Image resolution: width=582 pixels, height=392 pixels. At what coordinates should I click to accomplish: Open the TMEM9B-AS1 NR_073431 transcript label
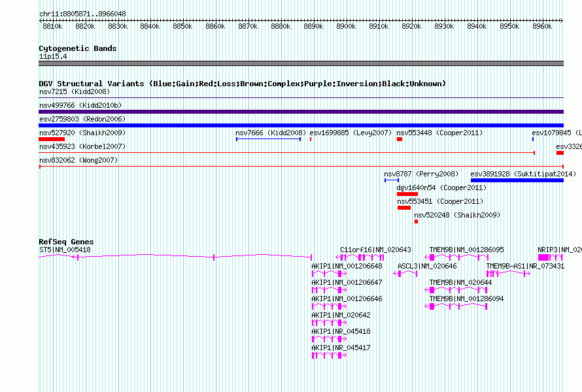(525, 266)
